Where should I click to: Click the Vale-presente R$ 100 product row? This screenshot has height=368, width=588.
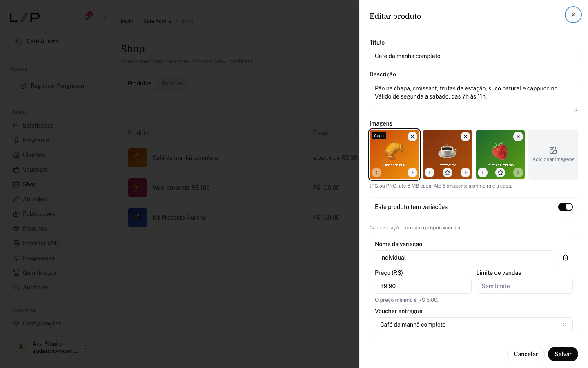[x=240, y=188]
